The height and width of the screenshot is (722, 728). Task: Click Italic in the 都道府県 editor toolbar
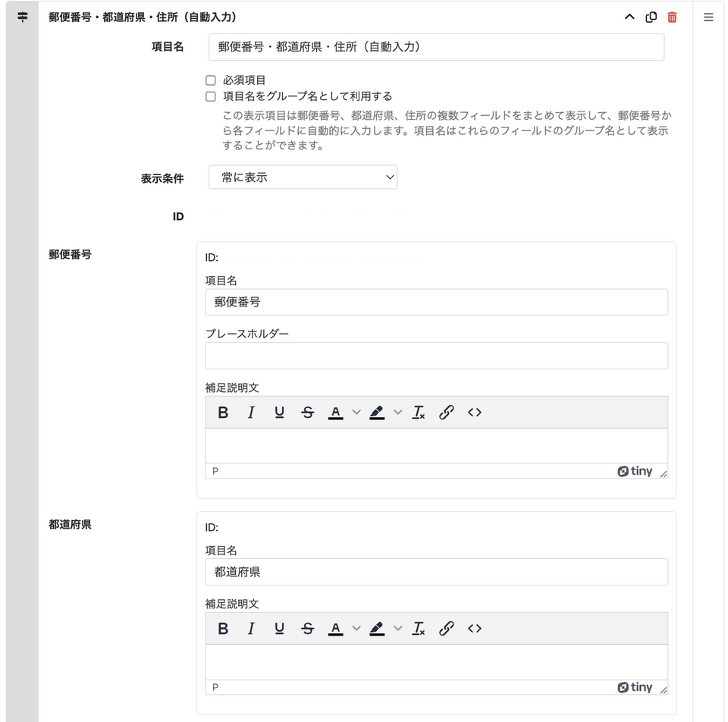tap(251, 629)
